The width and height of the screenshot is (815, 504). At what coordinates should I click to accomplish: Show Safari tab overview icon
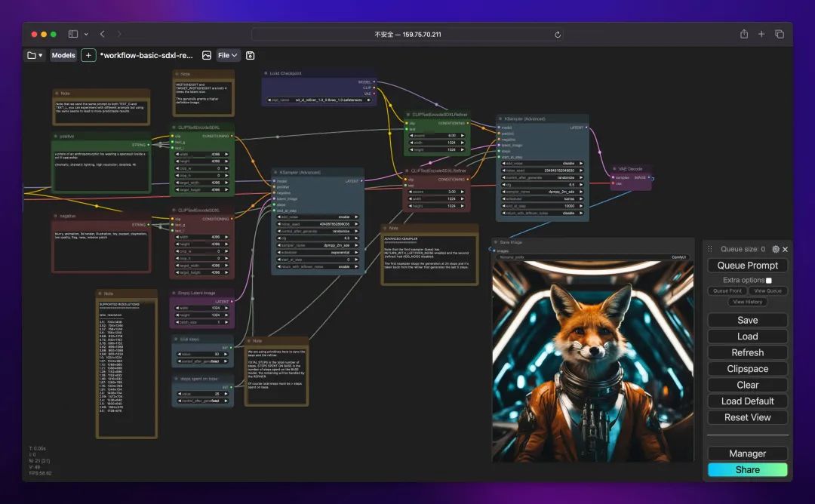779,34
